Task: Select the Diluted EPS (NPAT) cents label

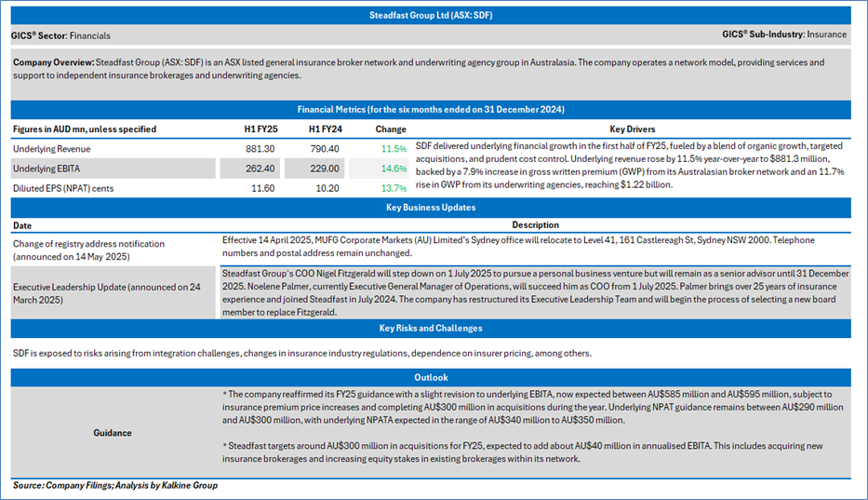Action: pyautogui.click(x=63, y=188)
